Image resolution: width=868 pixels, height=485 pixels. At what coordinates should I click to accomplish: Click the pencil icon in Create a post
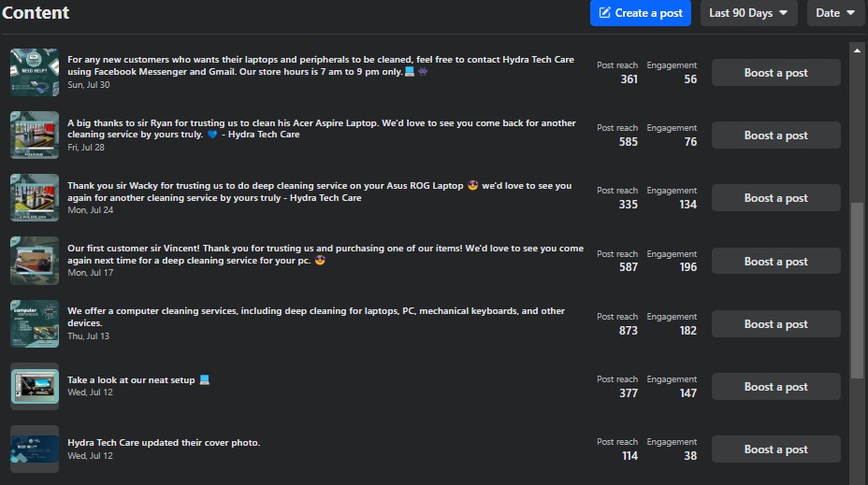click(x=605, y=13)
